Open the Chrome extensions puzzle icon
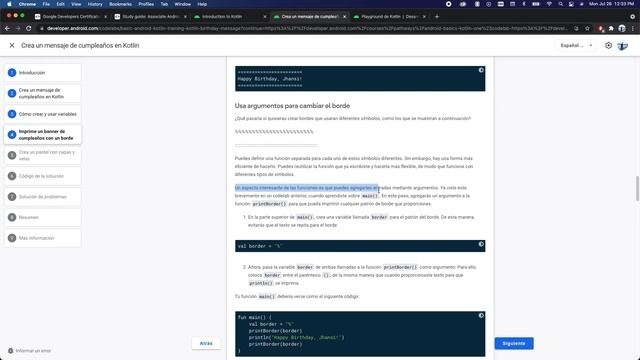This screenshot has height=360, width=640. click(x=611, y=28)
